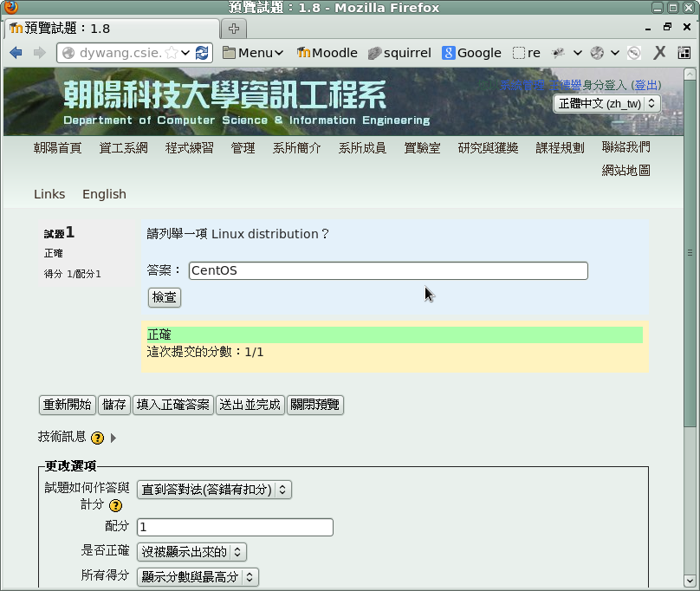Open the Google bookmark
The width and height of the screenshot is (700, 591).
click(x=471, y=53)
